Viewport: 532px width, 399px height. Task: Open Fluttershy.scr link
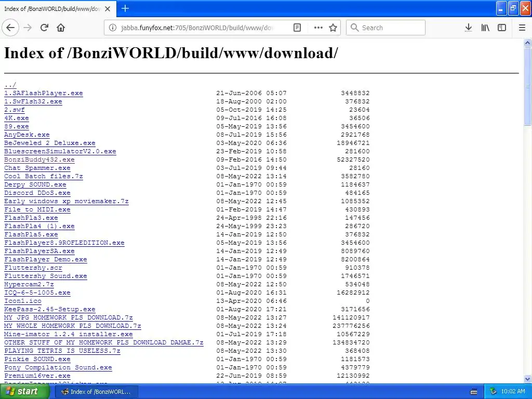click(33, 268)
